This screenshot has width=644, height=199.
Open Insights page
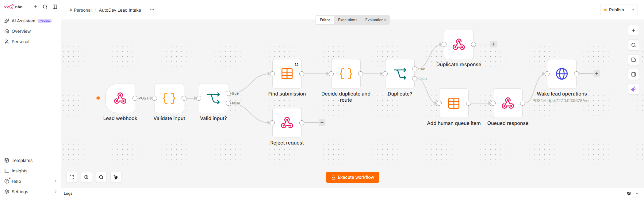(19, 171)
